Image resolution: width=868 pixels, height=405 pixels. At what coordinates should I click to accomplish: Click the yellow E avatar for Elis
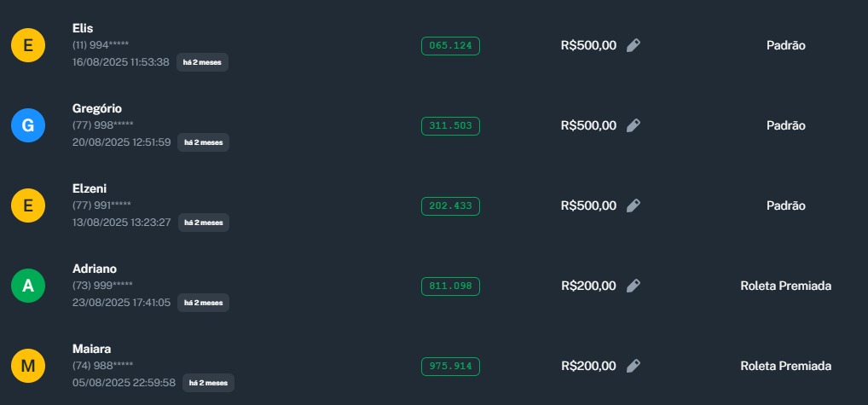28,45
